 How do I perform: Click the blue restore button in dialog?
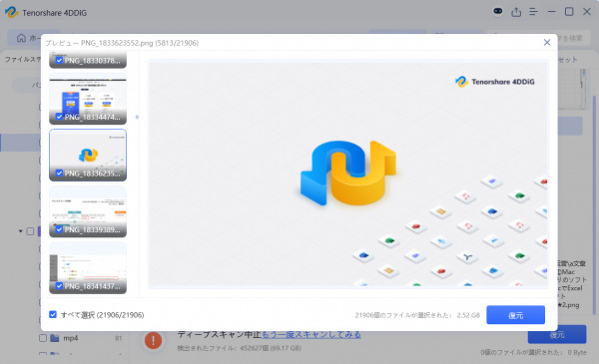pos(515,315)
